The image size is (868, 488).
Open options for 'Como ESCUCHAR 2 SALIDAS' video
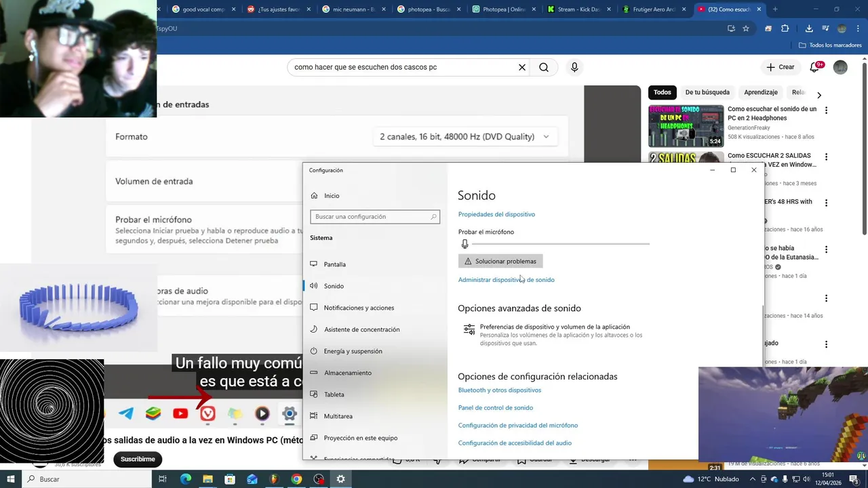pyautogui.click(x=826, y=157)
